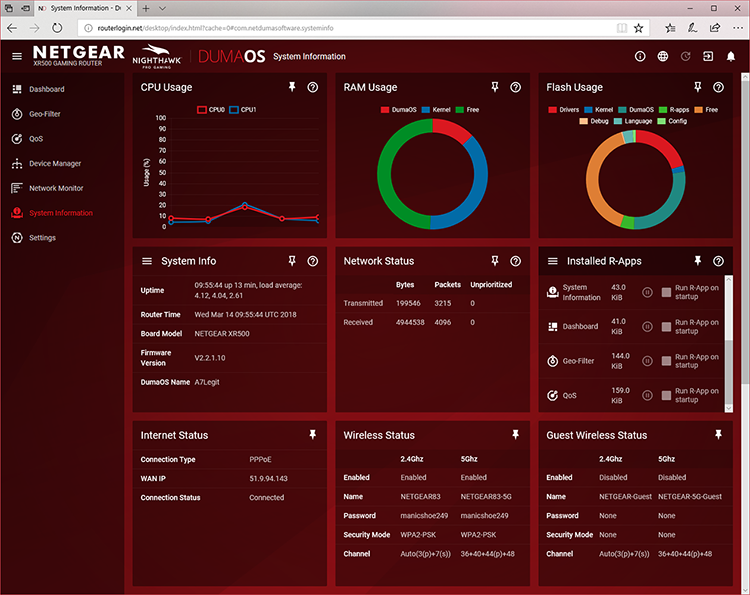750x595 pixels.
Task: Open the notifications bell
Action: tap(731, 56)
